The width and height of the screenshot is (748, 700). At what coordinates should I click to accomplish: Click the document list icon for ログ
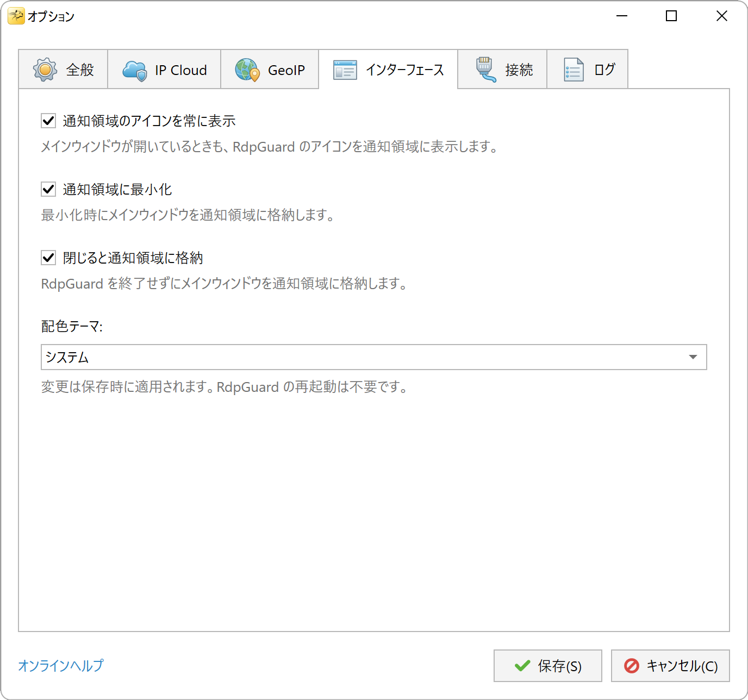pos(574,70)
